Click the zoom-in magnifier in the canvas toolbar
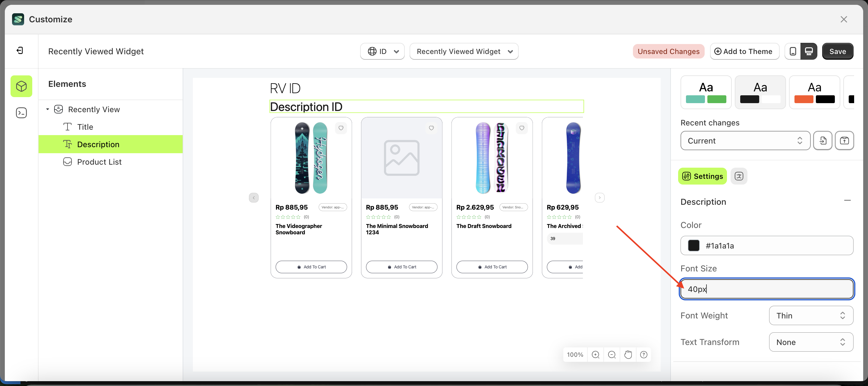Viewport: 868px width, 386px height. pyautogui.click(x=596, y=354)
